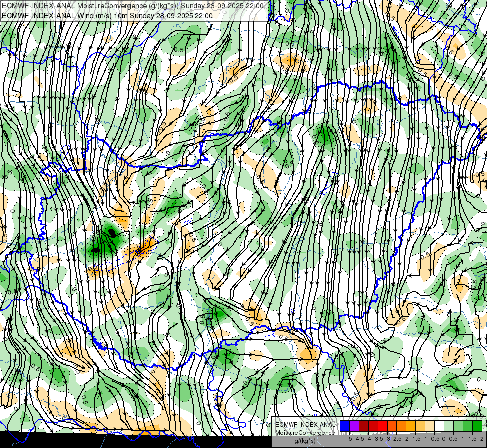Select the legend swatch between -4.5 and -4
This screenshot has height=448, width=487.
[x=364, y=426]
